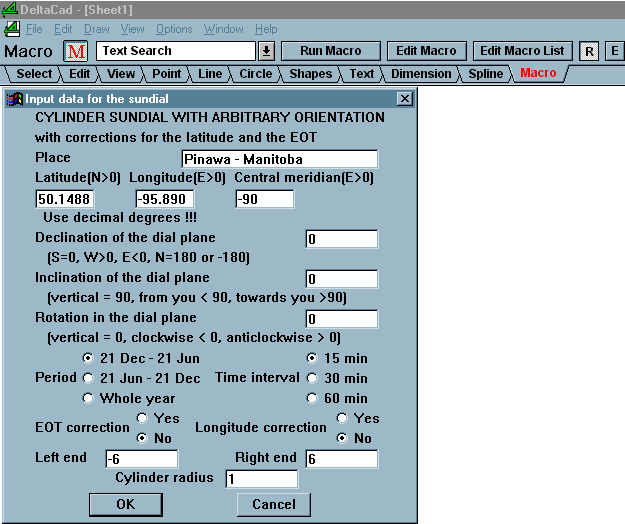Select the 21 Jun - 21 Dec period

[89, 379]
